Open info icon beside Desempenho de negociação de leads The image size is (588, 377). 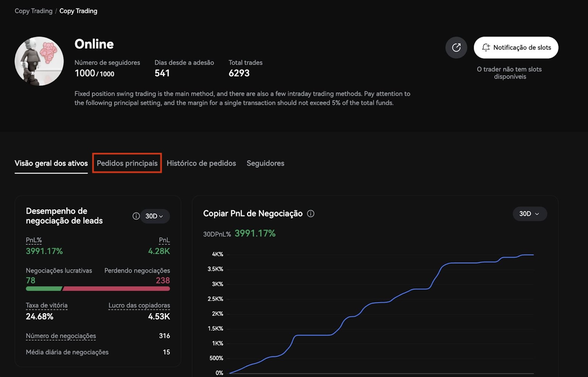coord(136,216)
